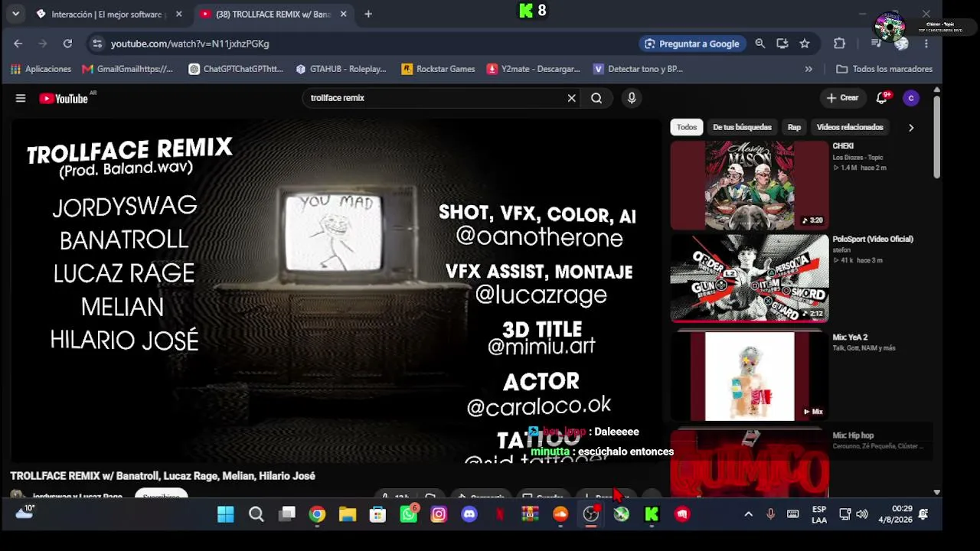Go to the YouTube home logo
Screen dimensions: 980x551
[x=64, y=98]
